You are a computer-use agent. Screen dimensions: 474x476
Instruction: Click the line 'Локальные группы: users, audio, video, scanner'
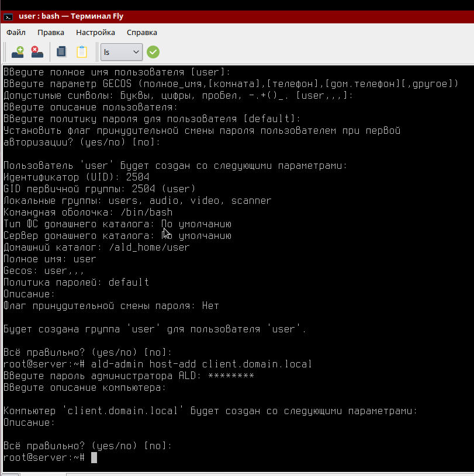(137, 201)
